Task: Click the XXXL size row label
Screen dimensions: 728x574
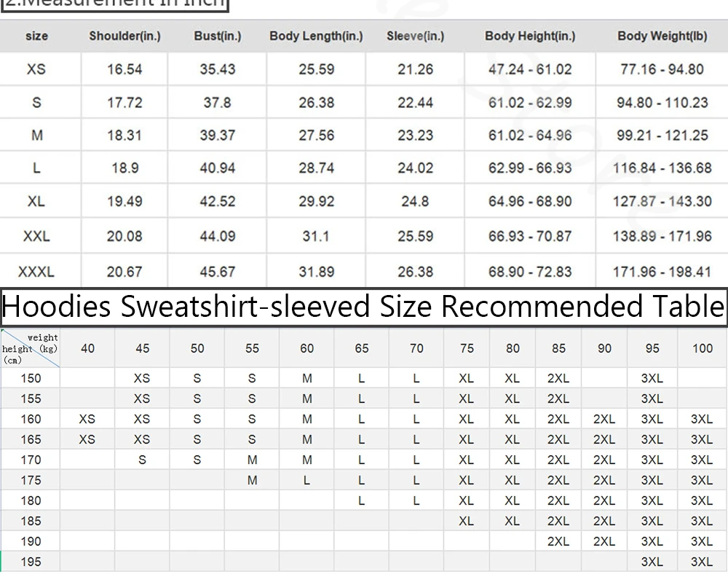Action: (36, 272)
